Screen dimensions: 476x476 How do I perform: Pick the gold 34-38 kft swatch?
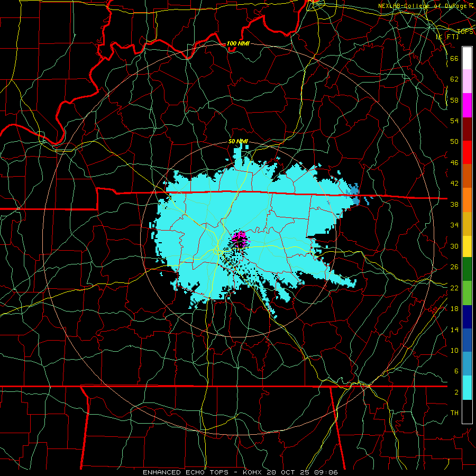click(x=467, y=223)
